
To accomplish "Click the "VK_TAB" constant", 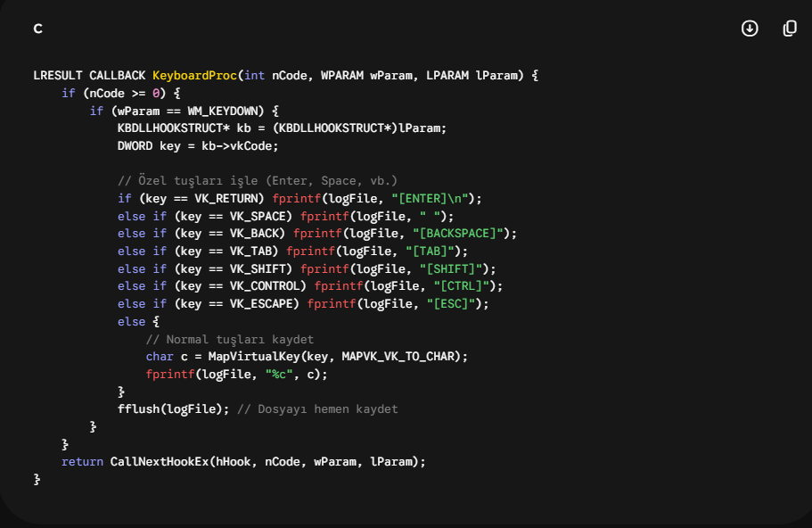I will (250, 252).
